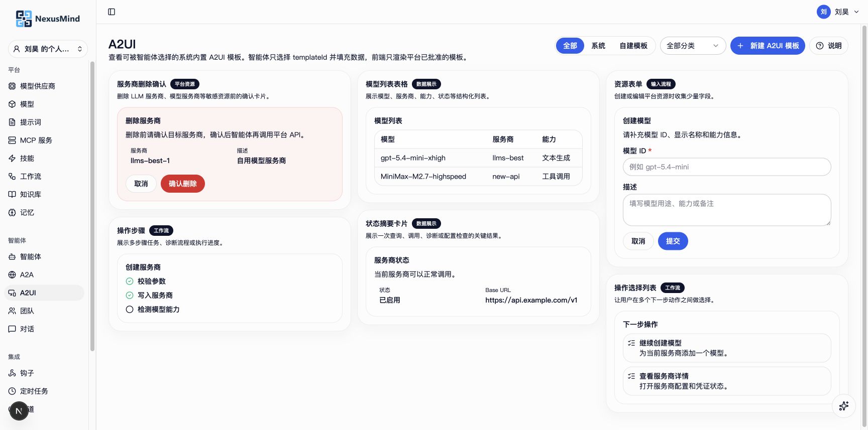Click the 文本生成 ability cell
This screenshot has height=430, width=868.
coord(556,158)
